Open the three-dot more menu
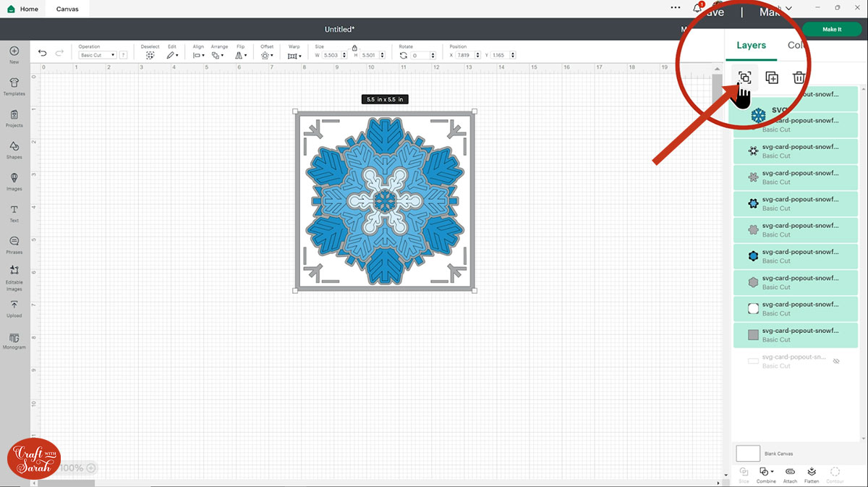Viewport: 868px width, 487px height. pyautogui.click(x=675, y=8)
